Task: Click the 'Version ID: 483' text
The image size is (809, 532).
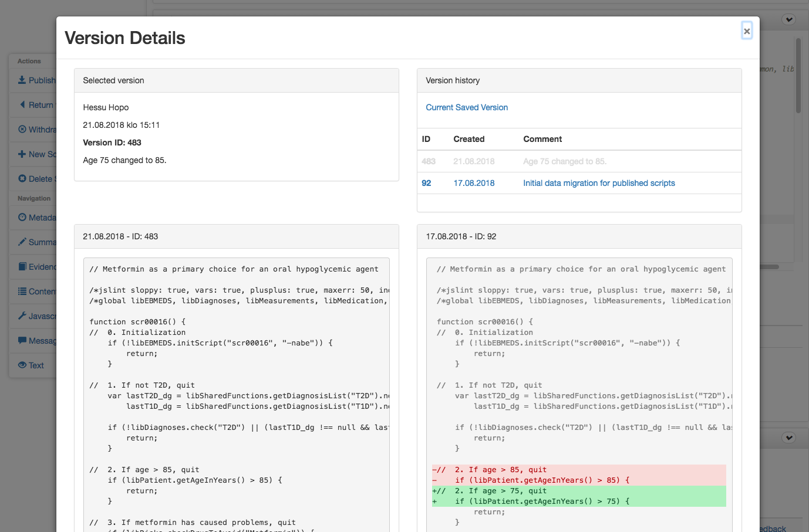Action: tap(112, 143)
